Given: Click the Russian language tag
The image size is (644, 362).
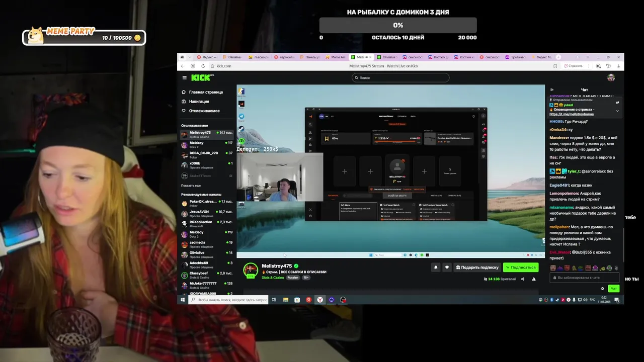Looking at the screenshot, I should coord(293,278).
